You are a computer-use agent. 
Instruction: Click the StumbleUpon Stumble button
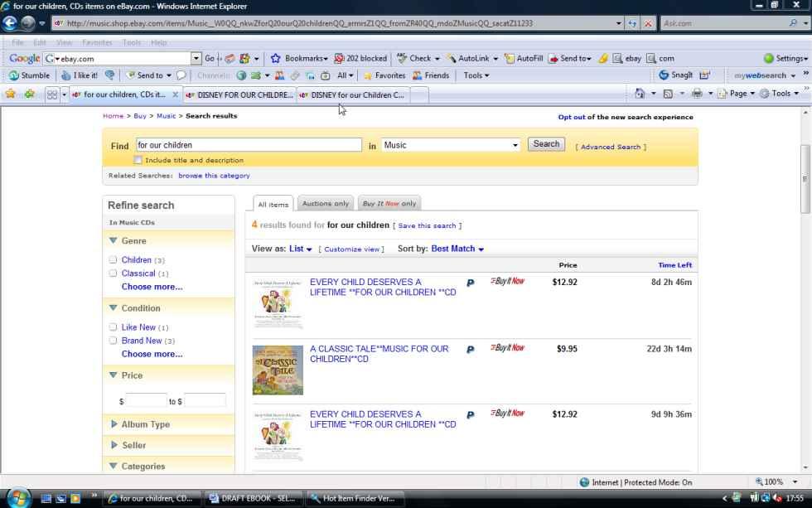point(29,75)
